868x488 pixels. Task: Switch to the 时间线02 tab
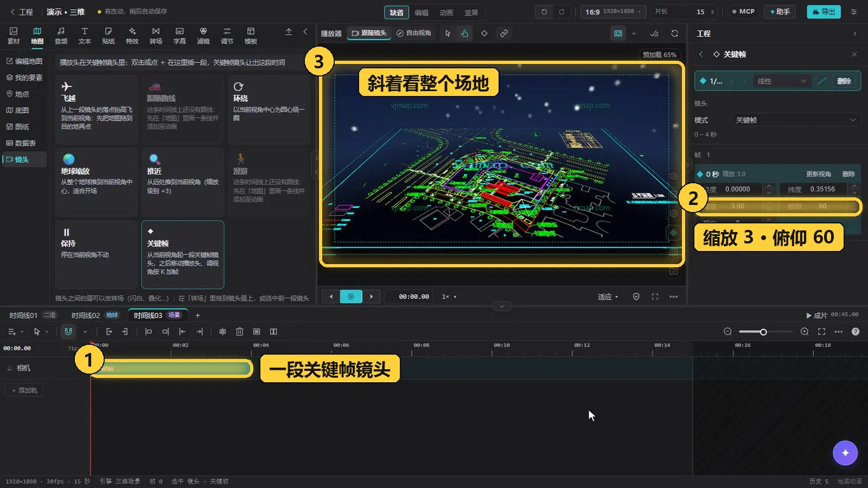tap(95, 315)
